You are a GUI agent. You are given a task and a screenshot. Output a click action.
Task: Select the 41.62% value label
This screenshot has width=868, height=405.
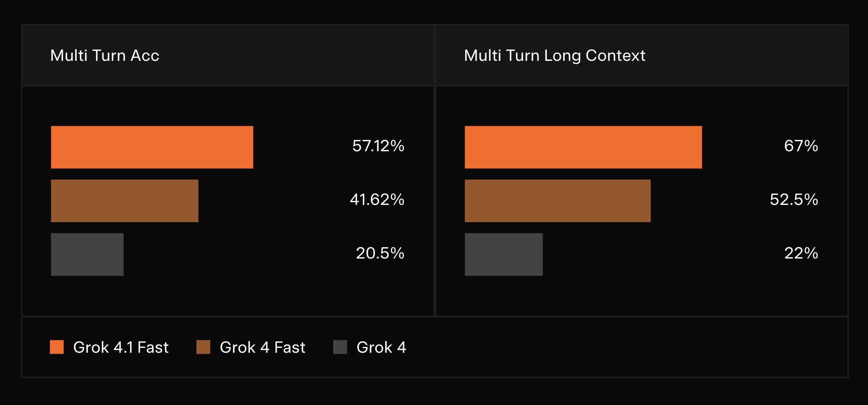coord(377,199)
